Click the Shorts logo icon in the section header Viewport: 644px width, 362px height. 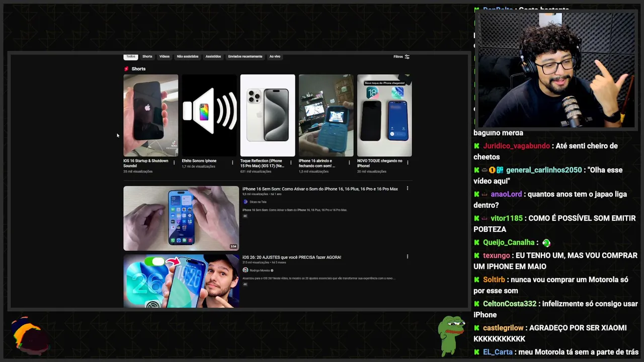pyautogui.click(x=126, y=69)
